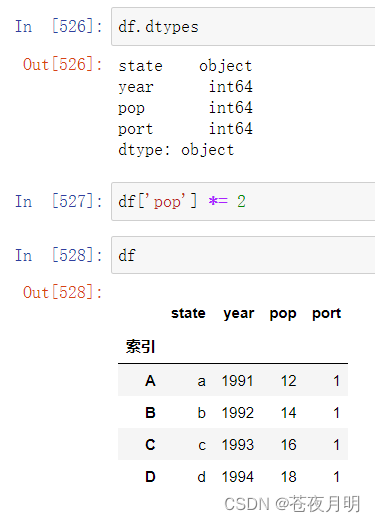Image resolution: width=375 pixels, height=522 pixels.
Task: Click the 'state object' dtype output line
Action: [x=185, y=66]
